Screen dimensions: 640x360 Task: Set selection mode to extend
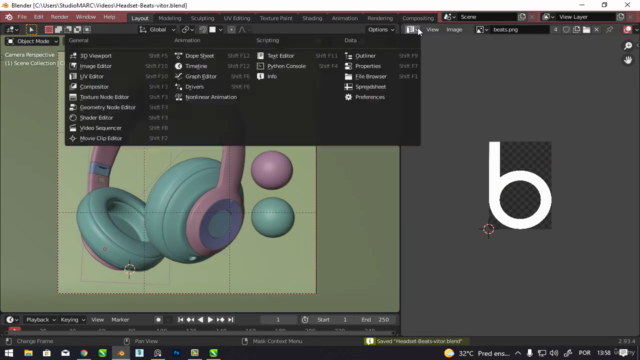click(58, 29)
